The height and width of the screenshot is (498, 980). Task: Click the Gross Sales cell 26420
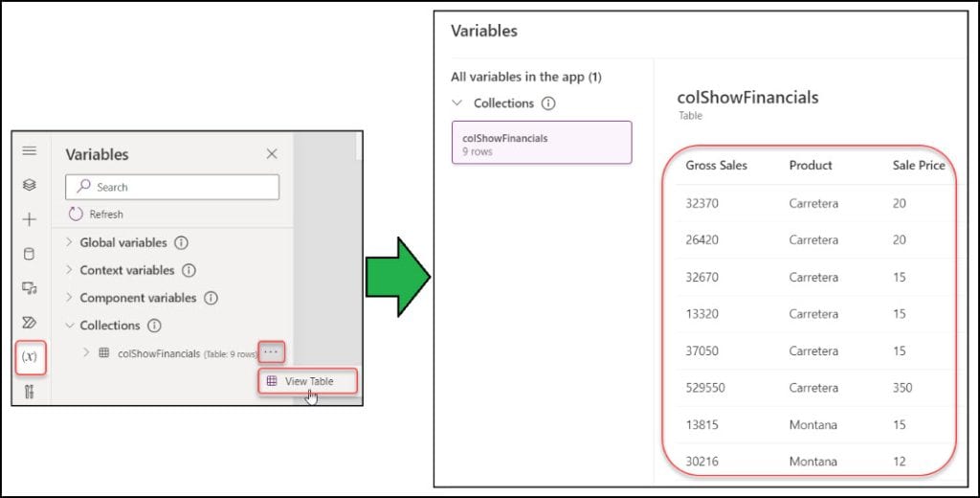click(x=702, y=240)
